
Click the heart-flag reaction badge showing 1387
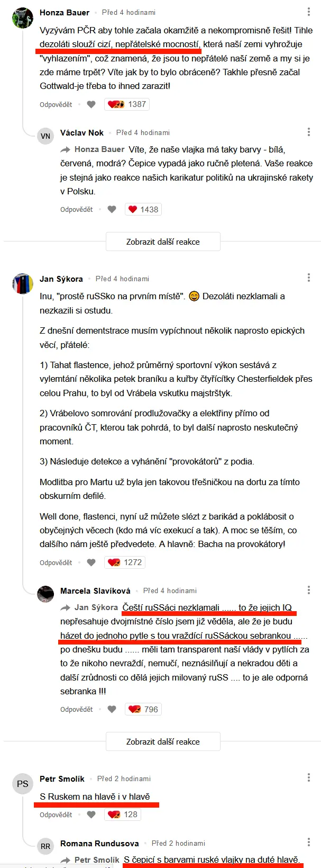(x=127, y=104)
